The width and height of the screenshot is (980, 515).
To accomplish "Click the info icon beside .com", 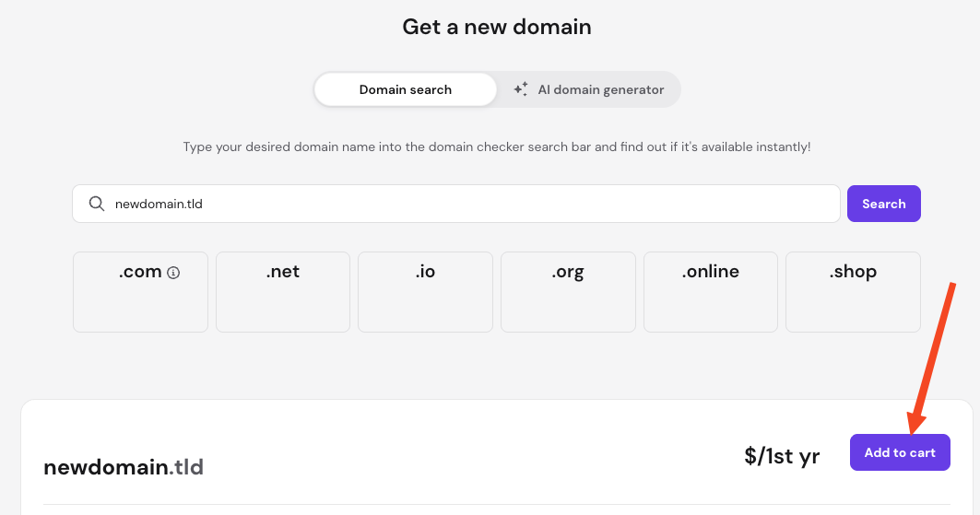I will [173, 273].
